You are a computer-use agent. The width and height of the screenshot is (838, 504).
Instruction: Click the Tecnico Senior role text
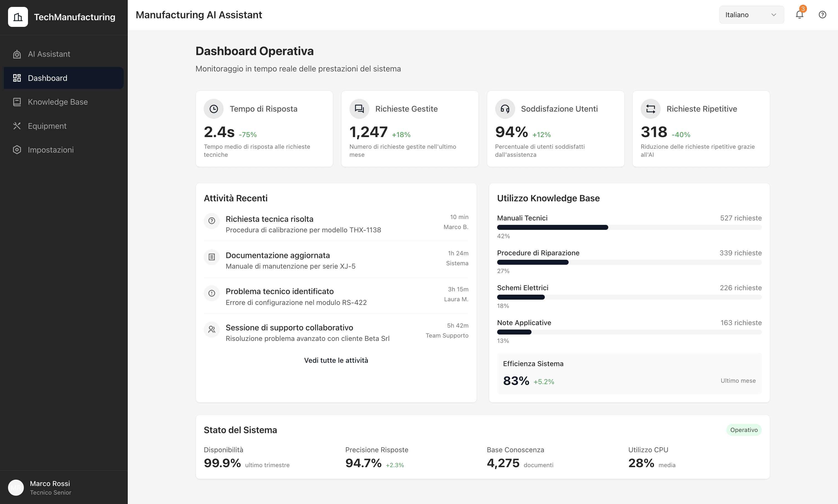coord(51,492)
